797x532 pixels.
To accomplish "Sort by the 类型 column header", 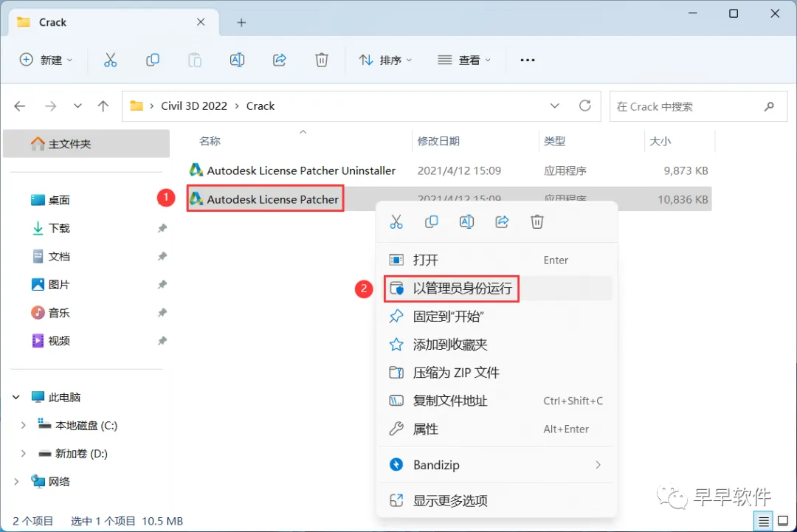I will tap(554, 141).
